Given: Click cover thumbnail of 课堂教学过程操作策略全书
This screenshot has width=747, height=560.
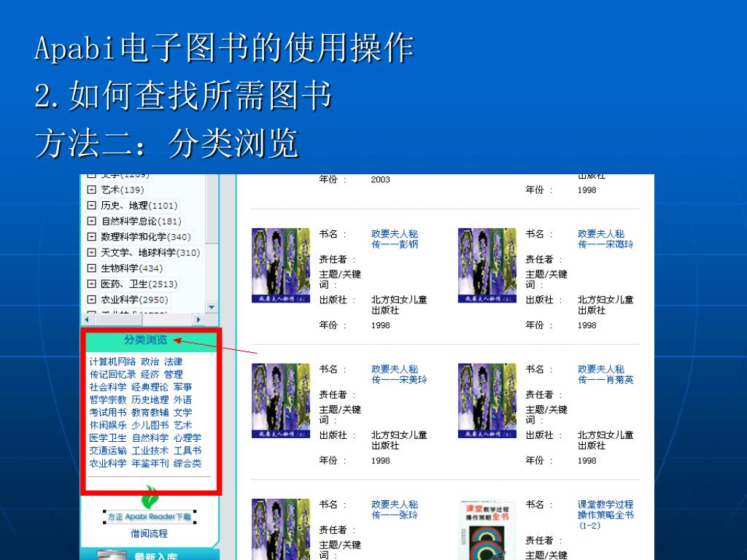Looking at the screenshot, I should (487, 530).
